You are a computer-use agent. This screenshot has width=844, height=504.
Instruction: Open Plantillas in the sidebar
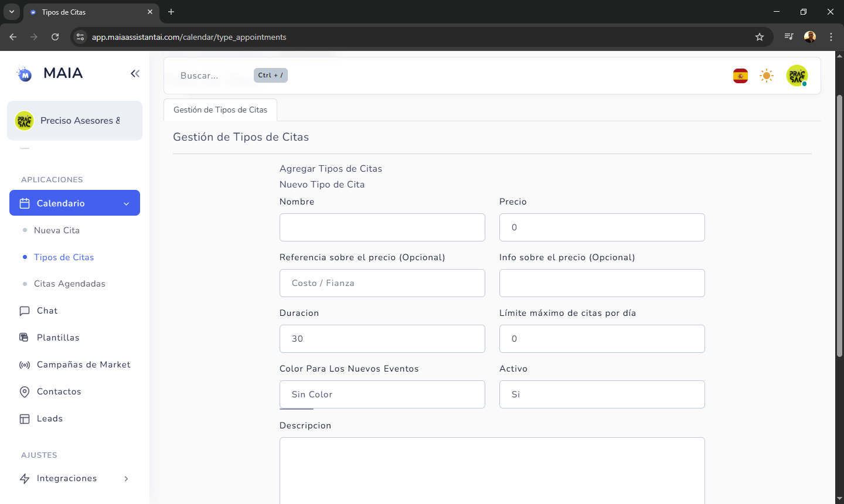pyautogui.click(x=57, y=338)
